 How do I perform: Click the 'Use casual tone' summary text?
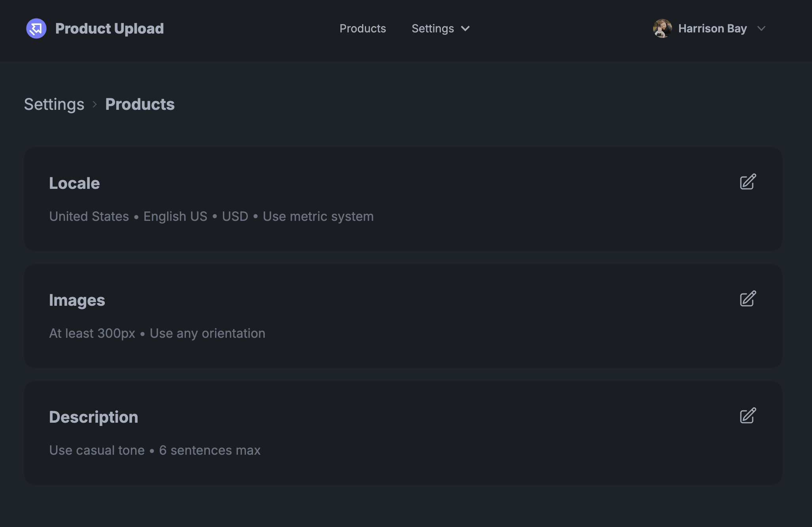coord(97,450)
